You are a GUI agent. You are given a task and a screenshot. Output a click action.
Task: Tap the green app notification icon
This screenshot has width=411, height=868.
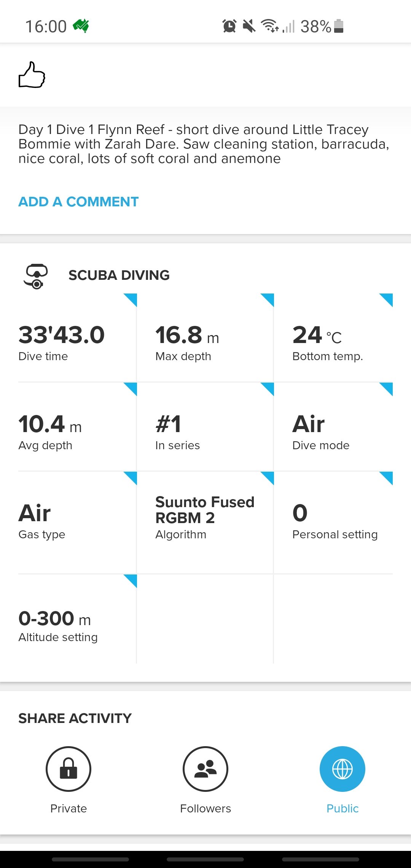81,26
